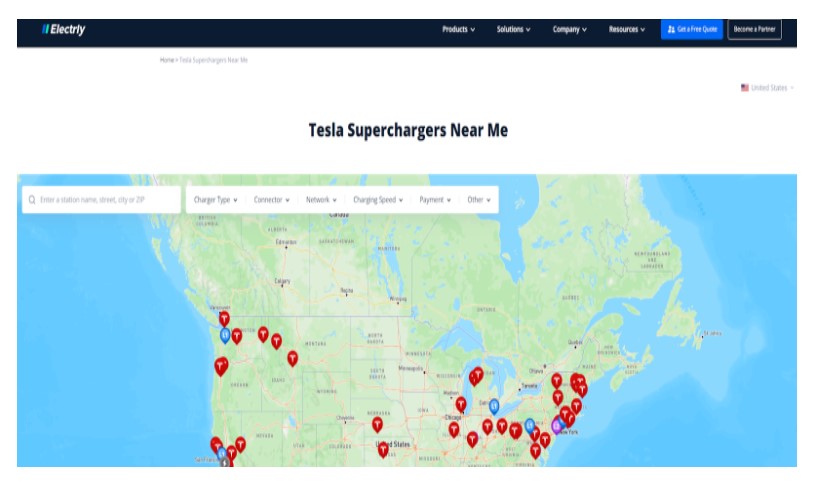The height and width of the screenshot is (492, 826).
Task: Click the Regina city label
Action: point(347,290)
